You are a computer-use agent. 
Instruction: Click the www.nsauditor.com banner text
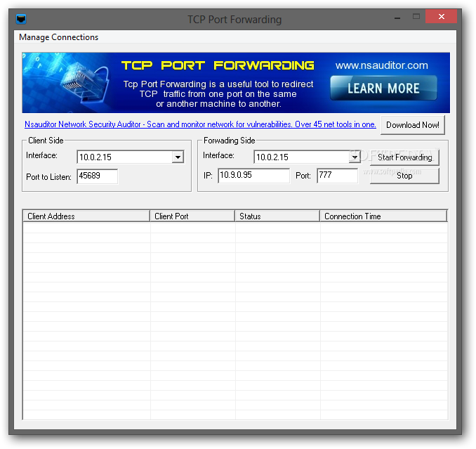382,65
